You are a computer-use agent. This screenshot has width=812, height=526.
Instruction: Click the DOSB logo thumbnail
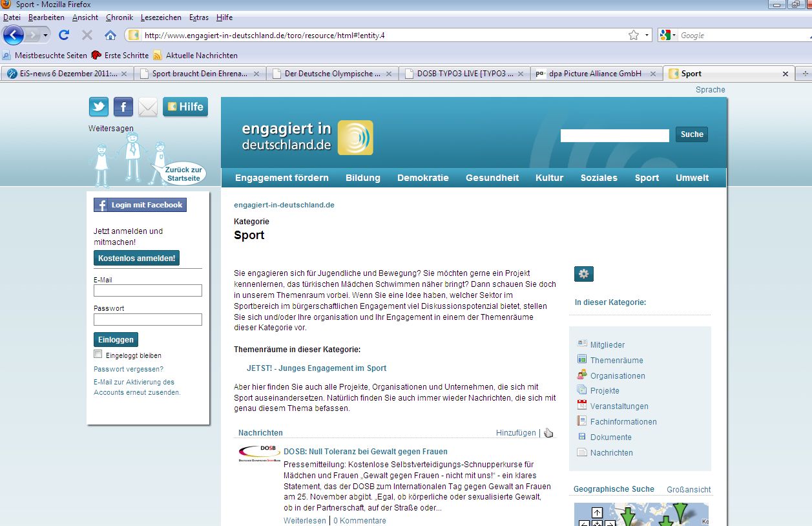[259, 452]
